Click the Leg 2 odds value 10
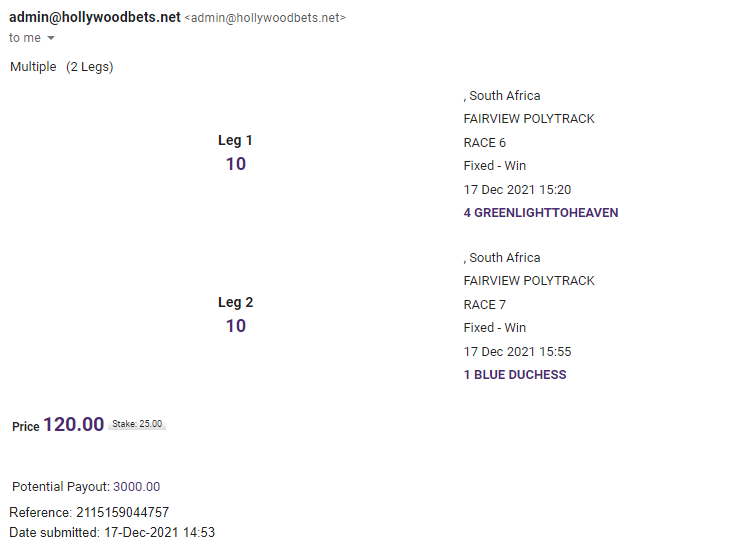The width and height of the screenshot is (746, 546). (235, 326)
